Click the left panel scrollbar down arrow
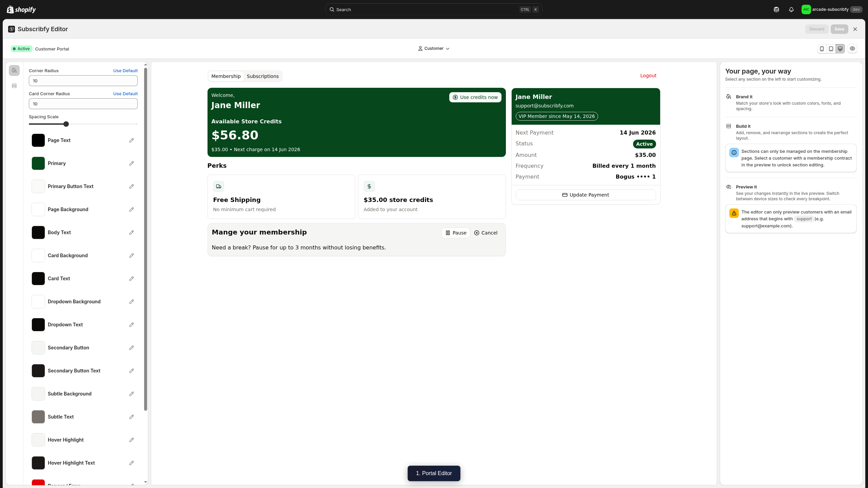Viewport: 868px width, 488px height. [146, 482]
